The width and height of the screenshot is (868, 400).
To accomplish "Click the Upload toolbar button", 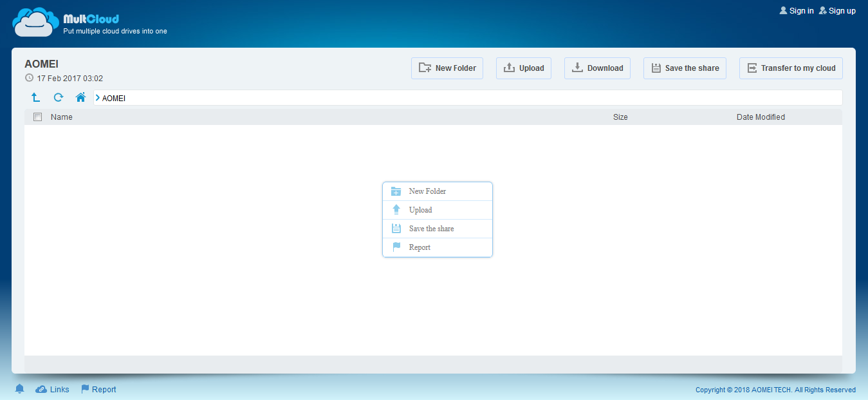I will pos(524,68).
